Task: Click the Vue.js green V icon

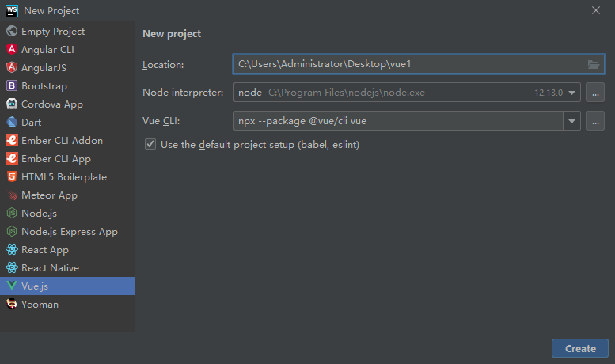Action: tap(12, 285)
